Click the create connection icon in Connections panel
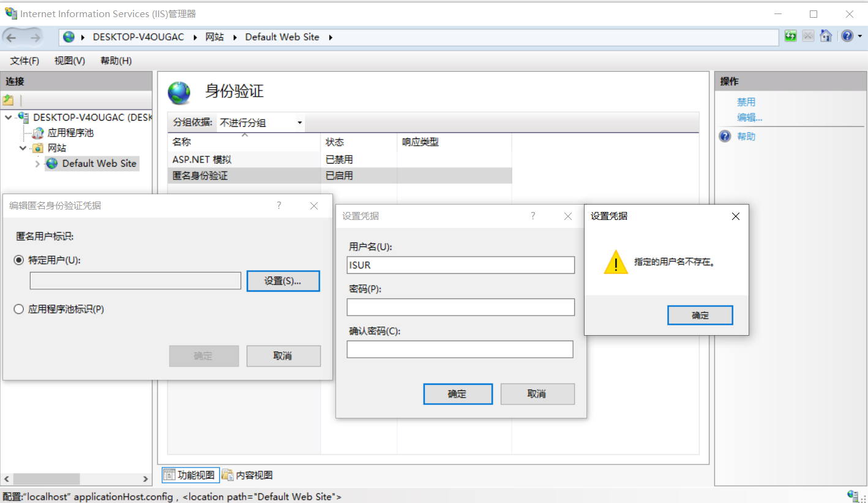868x503 pixels. [x=8, y=100]
